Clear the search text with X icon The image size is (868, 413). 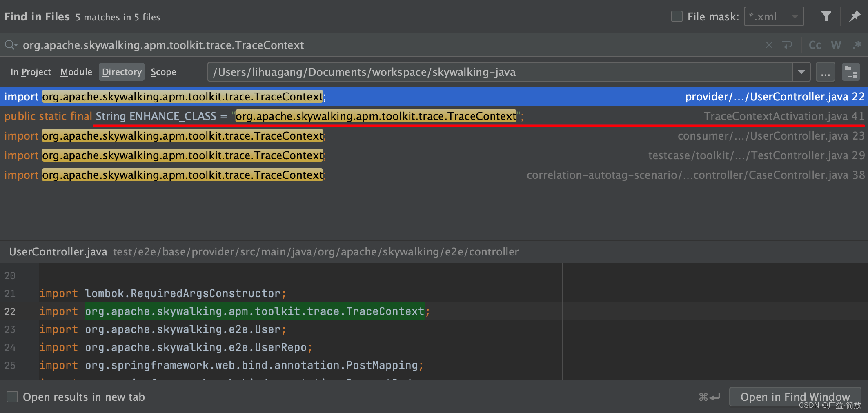(x=769, y=45)
